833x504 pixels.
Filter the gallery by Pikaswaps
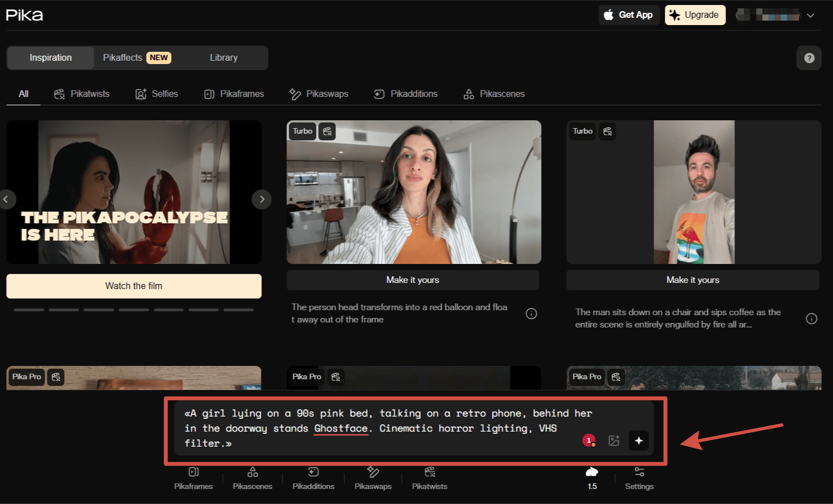pyautogui.click(x=319, y=94)
